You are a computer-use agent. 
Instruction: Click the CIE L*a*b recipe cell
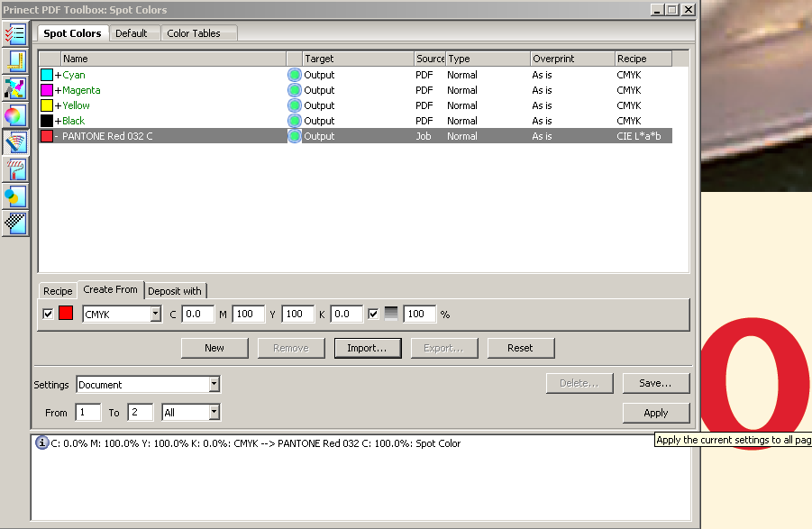tap(639, 136)
